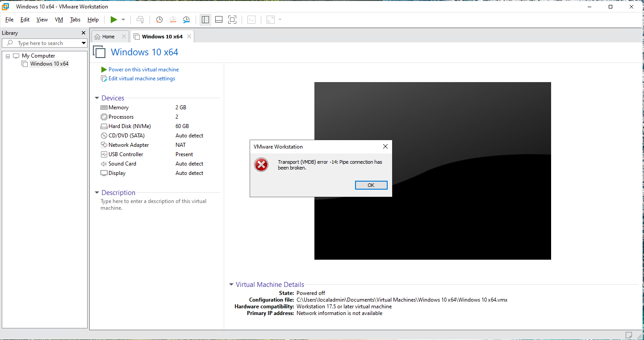Click the red error icon in dialog
The height and width of the screenshot is (340, 644).
pos(261,165)
